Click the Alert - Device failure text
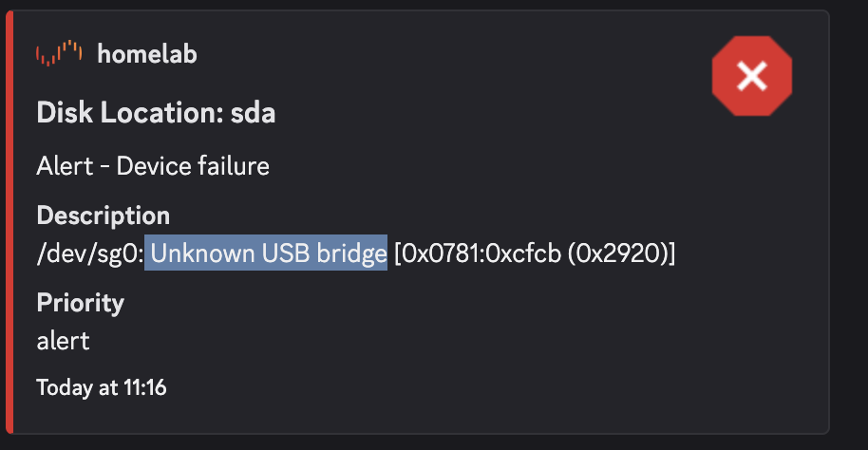This screenshot has width=868, height=450. pyautogui.click(x=153, y=166)
